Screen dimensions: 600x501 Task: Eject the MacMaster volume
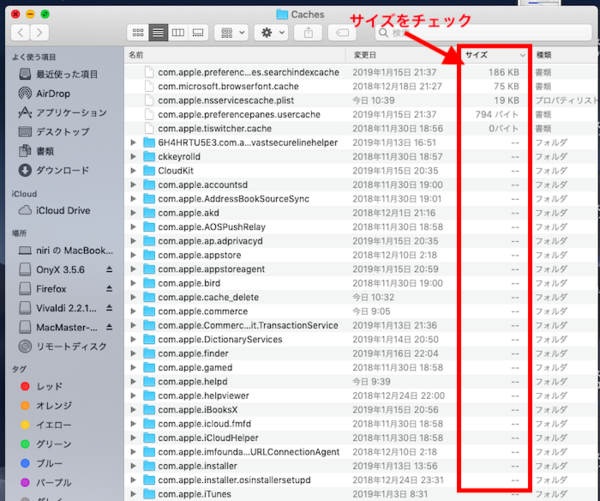pyautogui.click(x=109, y=327)
